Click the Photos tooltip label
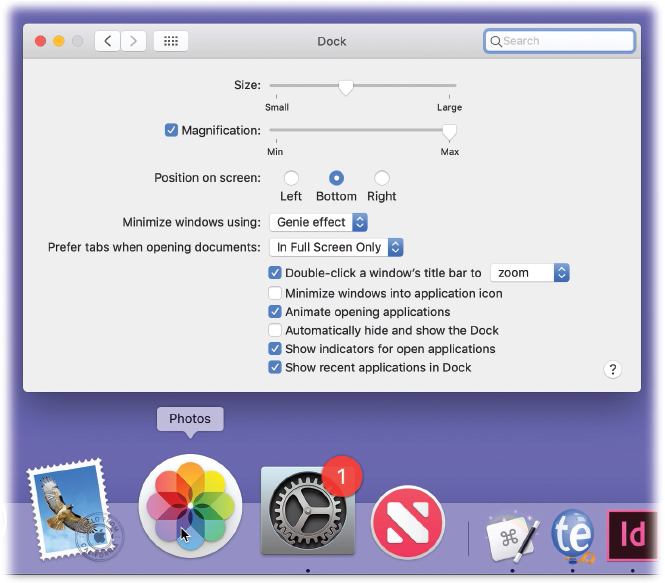665x583 pixels. point(190,419)
